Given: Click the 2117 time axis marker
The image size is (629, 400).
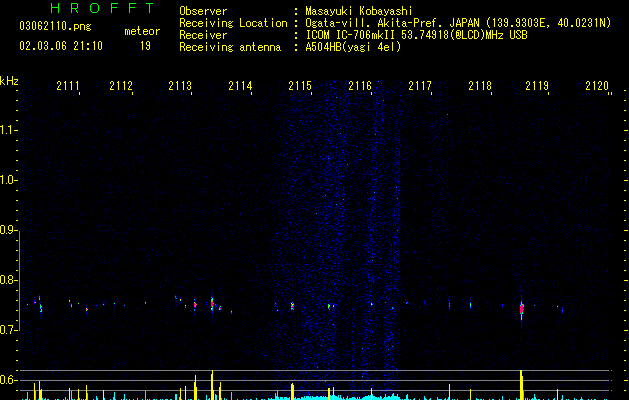Looking at the screenshot, I should tap(420, 86).
